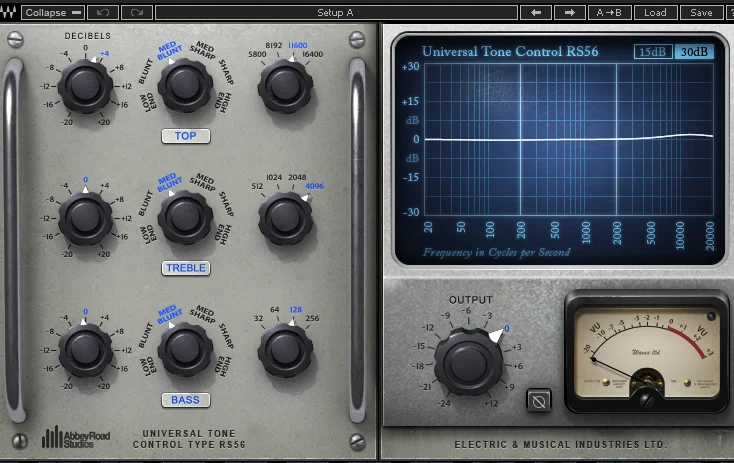
Task: Click the TOP band frequency knob
Action: click(x=285, y=87)
